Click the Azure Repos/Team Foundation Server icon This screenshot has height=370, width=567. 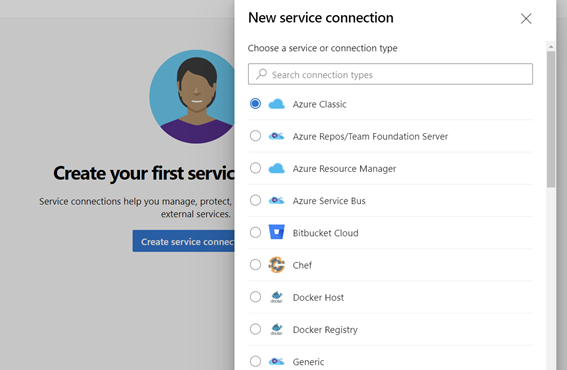click(x=277, y=136)
